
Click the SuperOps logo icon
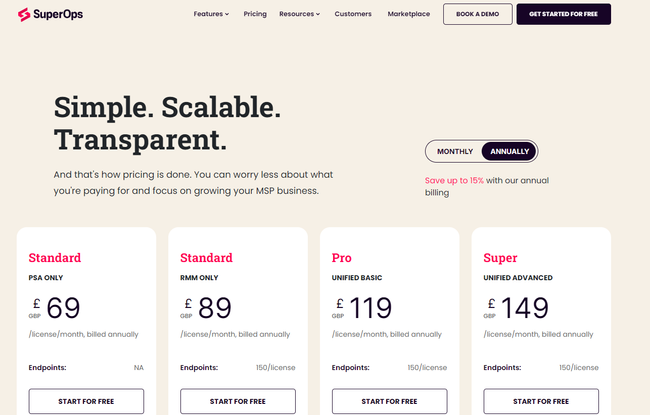[23, 14]
